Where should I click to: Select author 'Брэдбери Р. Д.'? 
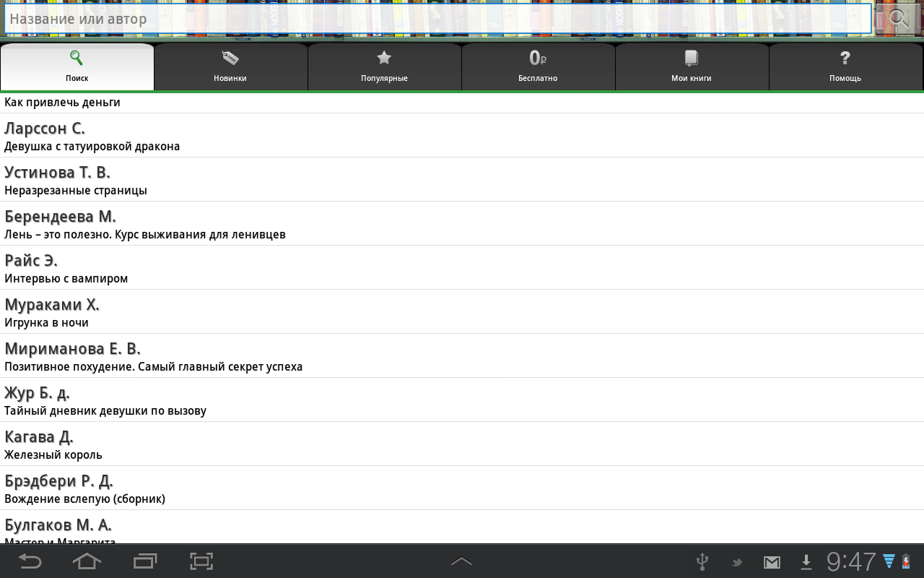[x=58, y=481]
